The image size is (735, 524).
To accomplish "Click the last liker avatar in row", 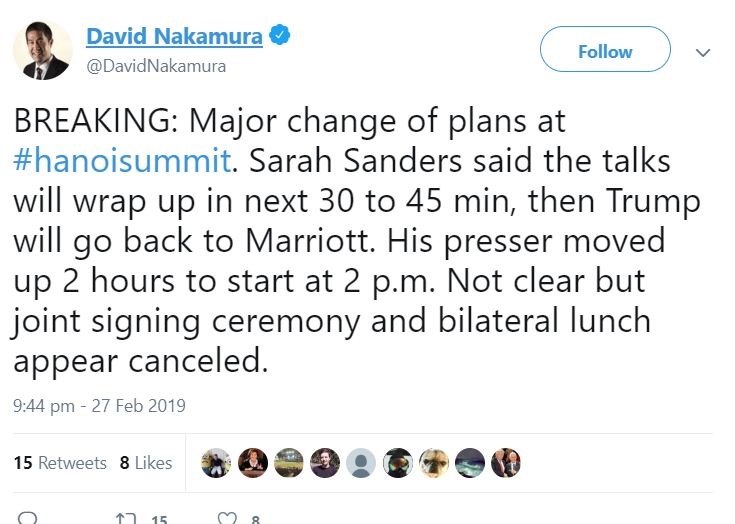I will 505,462.
